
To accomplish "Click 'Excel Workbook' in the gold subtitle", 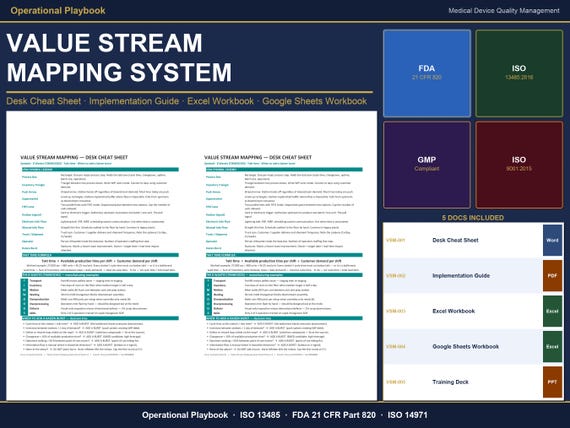I will point(220,101).
